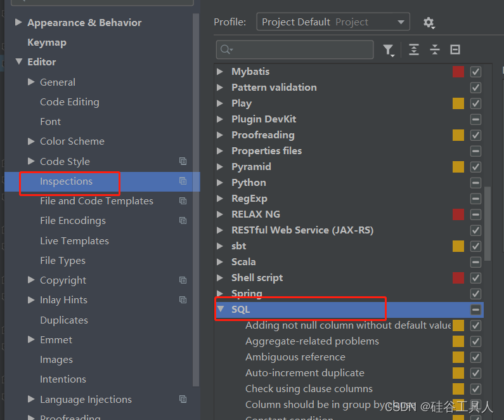Expand the RegExp inspection group
504x420 pixels.
220,199
